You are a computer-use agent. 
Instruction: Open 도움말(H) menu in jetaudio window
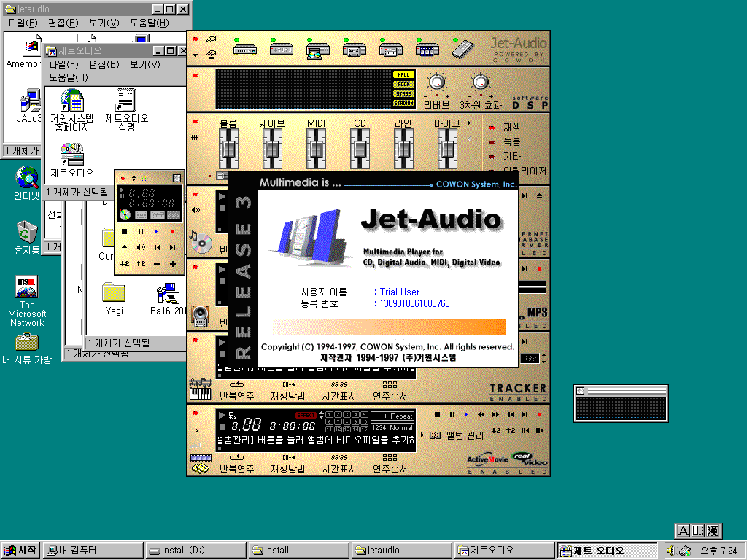149,23
